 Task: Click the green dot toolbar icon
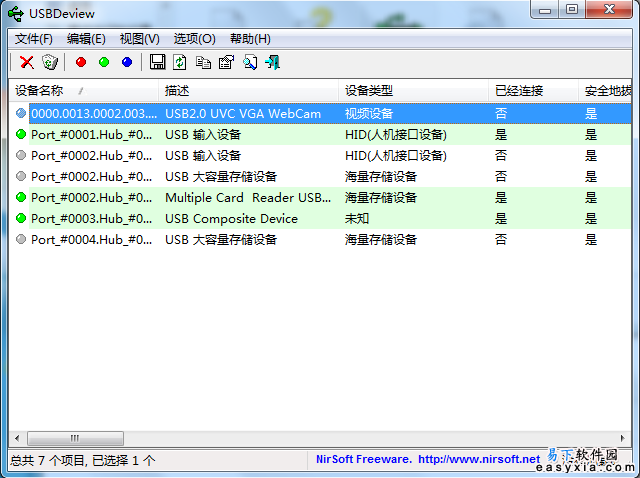point(104,62)
